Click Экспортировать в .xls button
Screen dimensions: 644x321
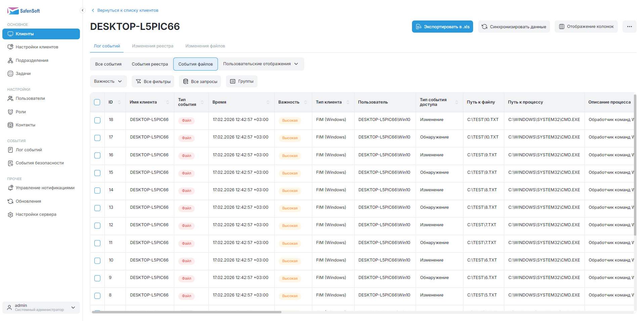coord(442,27)
